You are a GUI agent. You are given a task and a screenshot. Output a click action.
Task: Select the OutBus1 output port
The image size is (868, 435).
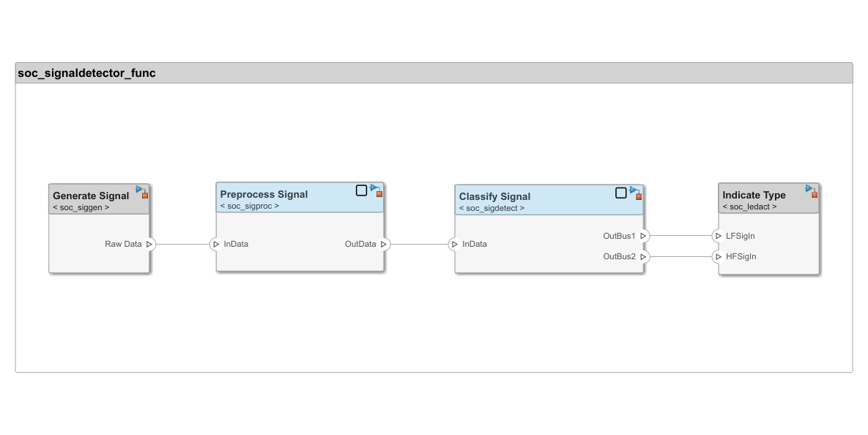tap(643, 236)
